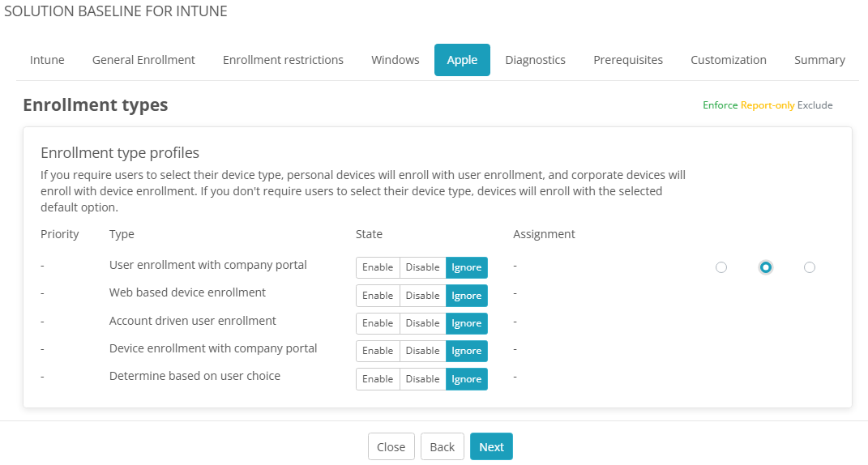Enable Device enrollment with company portal
Screen dimensions: 868x465
(378, 351)
